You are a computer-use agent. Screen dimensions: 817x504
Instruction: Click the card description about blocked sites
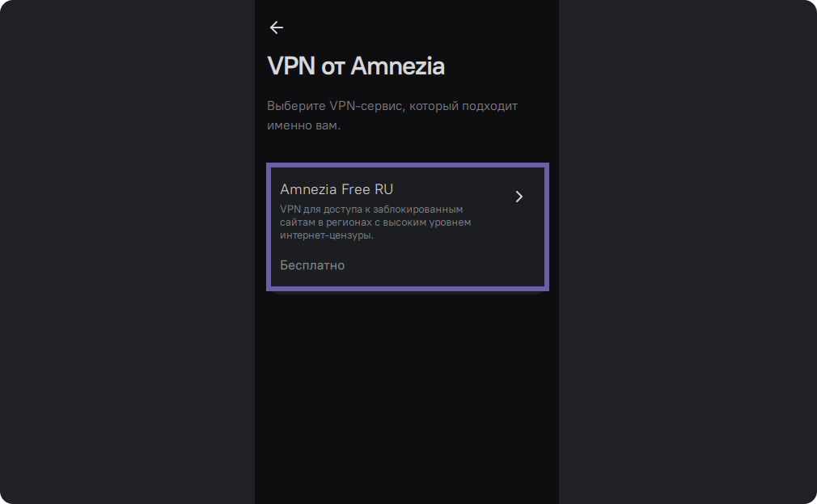(375, 222)
